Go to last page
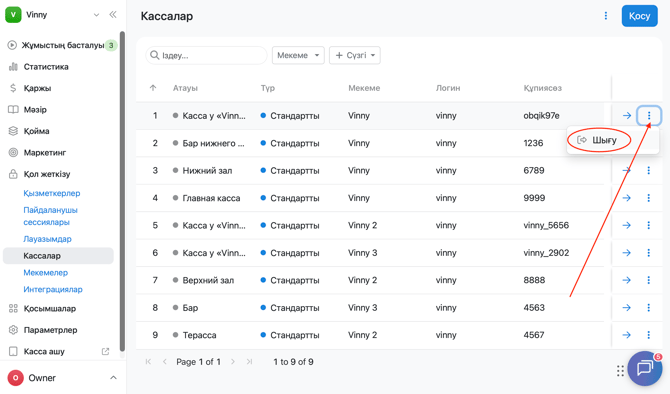The image size is (670, 394). [250, 362]
